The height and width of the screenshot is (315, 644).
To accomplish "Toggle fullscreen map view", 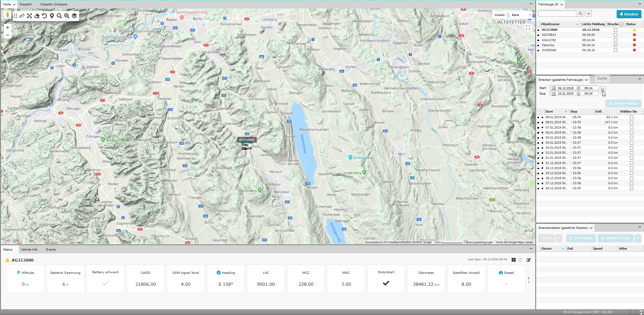I will click(528, 28).
